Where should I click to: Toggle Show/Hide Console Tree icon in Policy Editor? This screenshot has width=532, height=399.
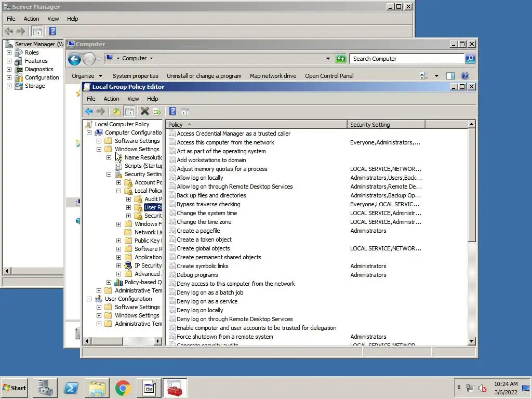[129, 111]
